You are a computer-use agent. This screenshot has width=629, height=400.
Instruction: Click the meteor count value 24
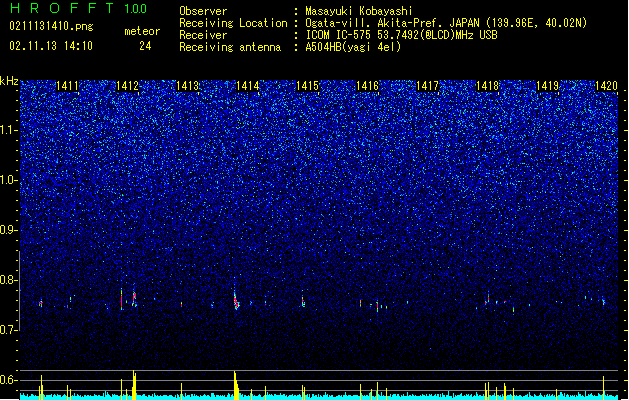coord(145,46)
